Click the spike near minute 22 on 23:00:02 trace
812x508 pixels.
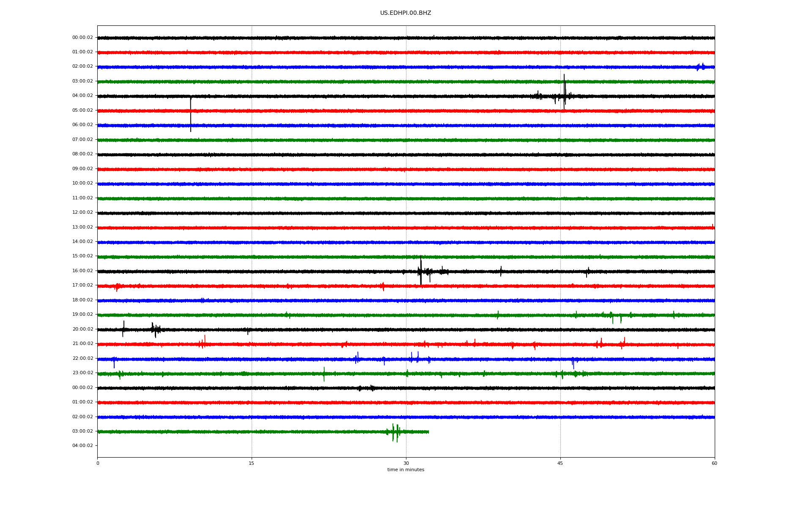pyautogui.click(x=324, y=374)
